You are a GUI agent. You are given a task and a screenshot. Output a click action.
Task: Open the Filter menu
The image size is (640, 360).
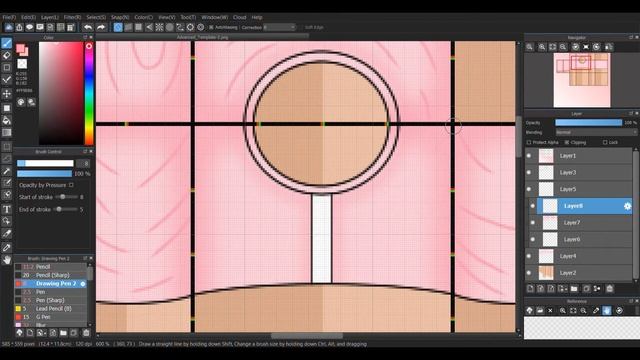click(72, 18)
